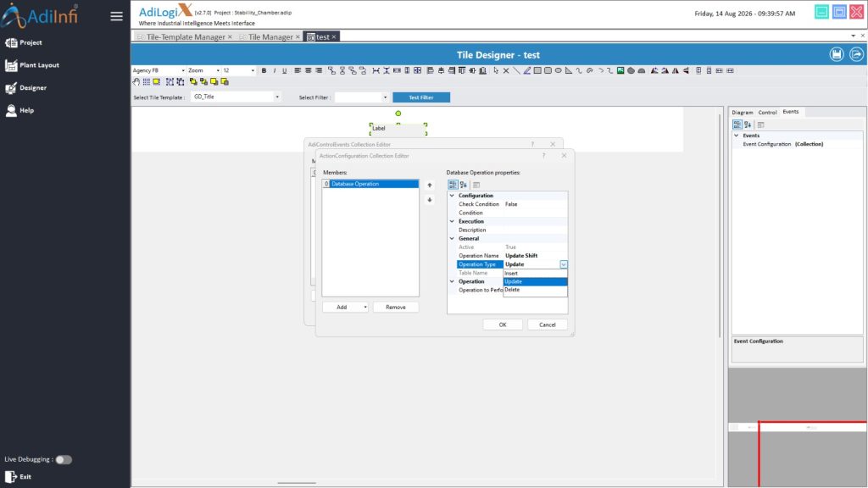Choose Delete from the Operation Type list
868x488 pixels.
(535, 290)
